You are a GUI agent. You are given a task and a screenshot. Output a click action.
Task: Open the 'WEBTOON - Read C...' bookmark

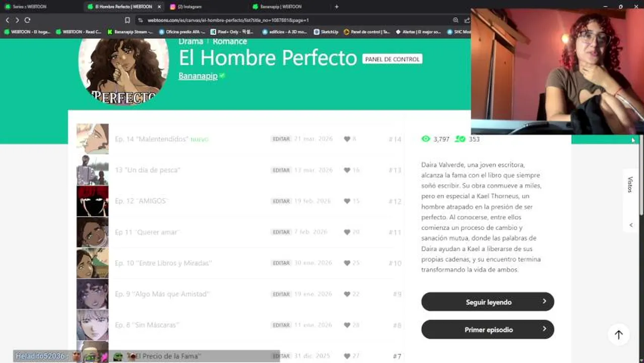click(79, 31)
